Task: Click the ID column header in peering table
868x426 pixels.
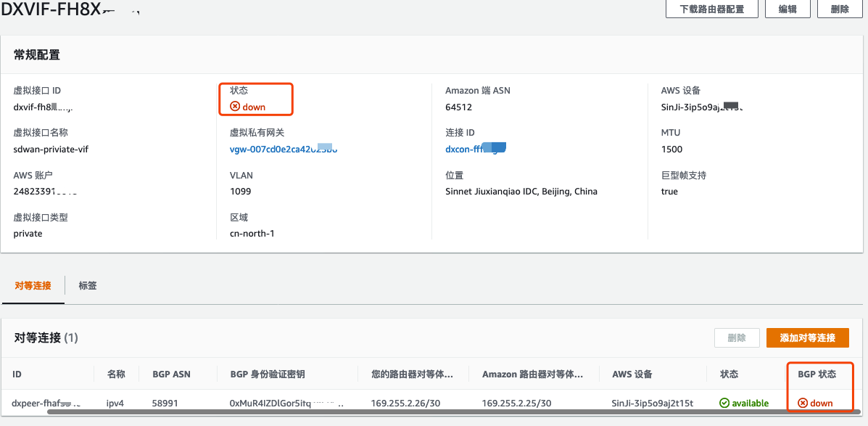Action: click(x=17, y=374)
